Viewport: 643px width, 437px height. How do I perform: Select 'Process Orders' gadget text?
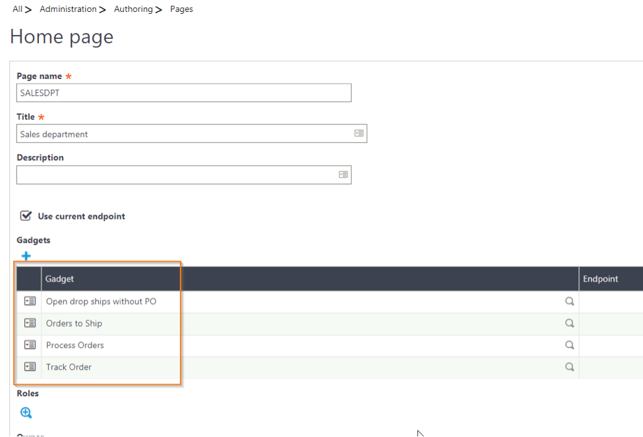[x=75, y=345]
